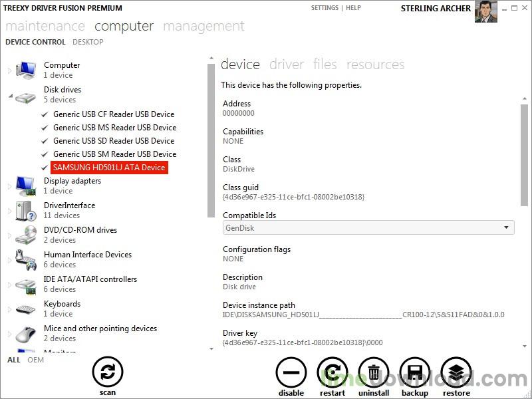
Task: Show OEM devices filter
Action: click(x=36, y=360)
